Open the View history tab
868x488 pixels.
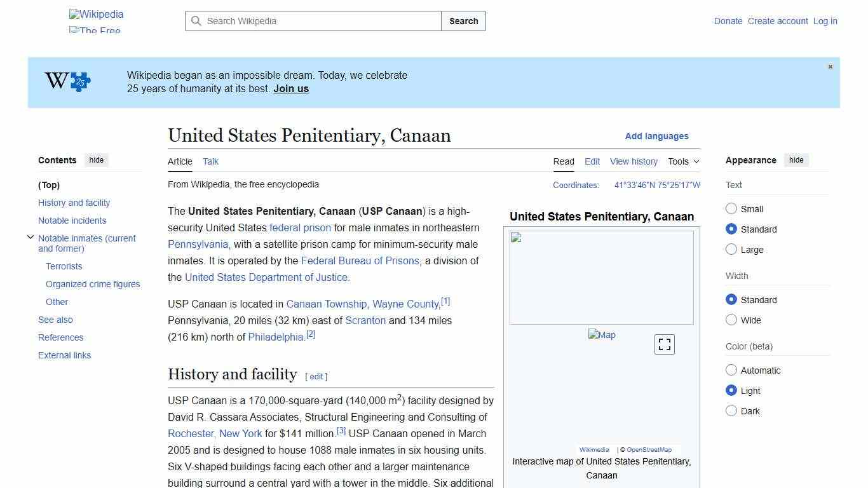634,161
